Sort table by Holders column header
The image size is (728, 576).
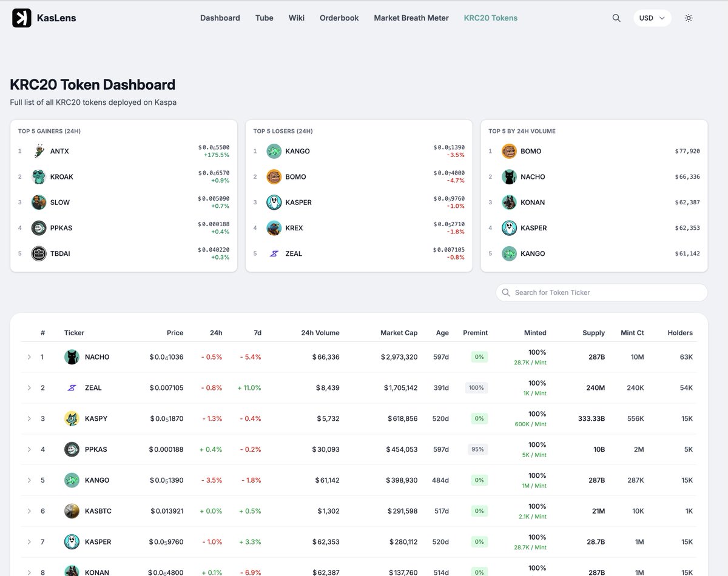coord(680,333)
